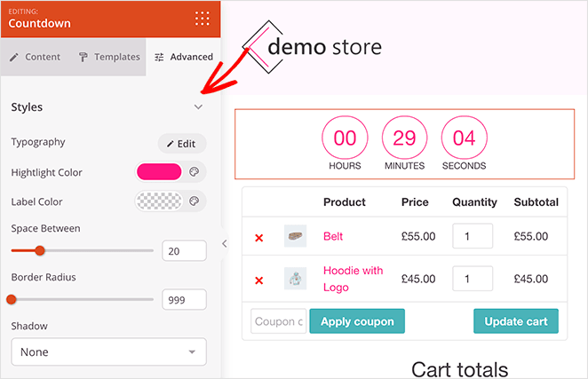This screenshot has width=588, height=379.
Task: Remove Hoodie with Logo from cart
Action: 259,280
